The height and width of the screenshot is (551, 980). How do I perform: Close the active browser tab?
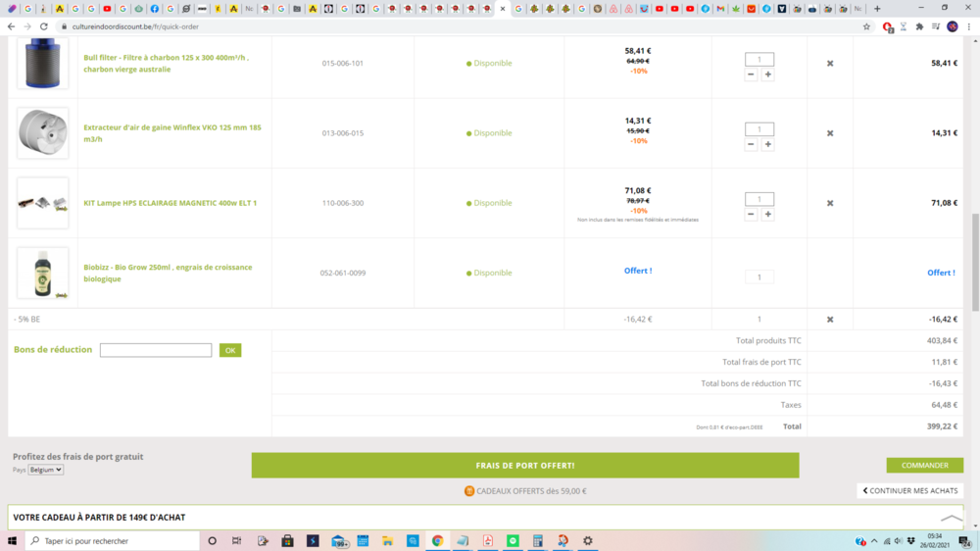coord(503,9)
